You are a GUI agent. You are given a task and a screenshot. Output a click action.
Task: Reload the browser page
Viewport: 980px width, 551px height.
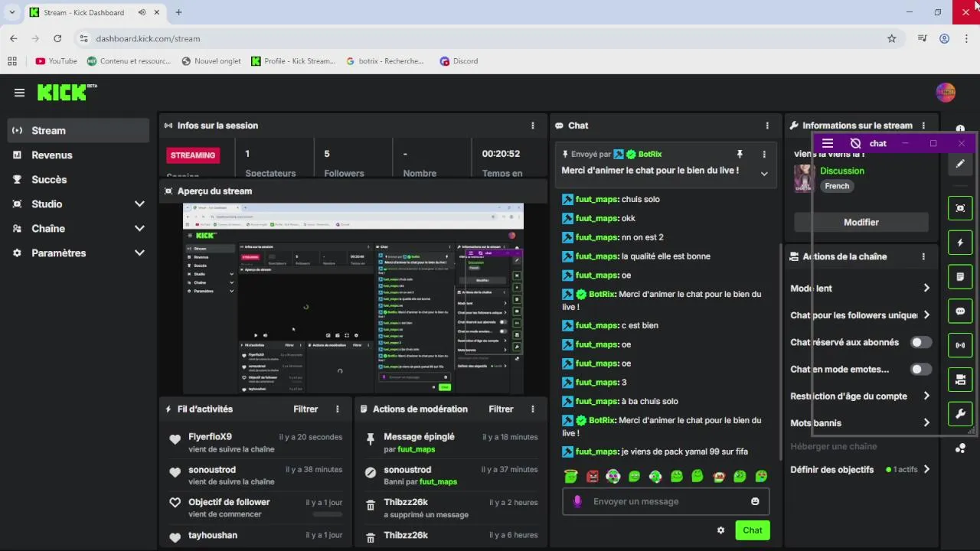pos(57,38)
